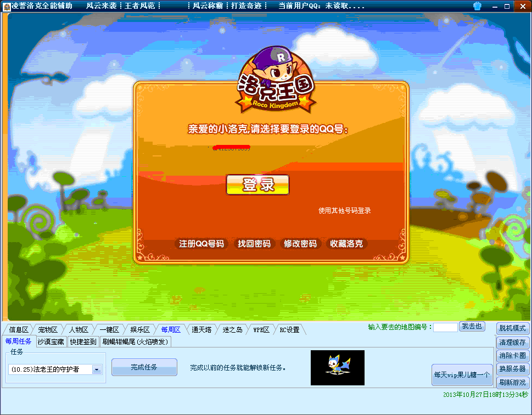Click the pet preview thumbnail
Viewport: 532px width, 415px height.
(338, 368)
